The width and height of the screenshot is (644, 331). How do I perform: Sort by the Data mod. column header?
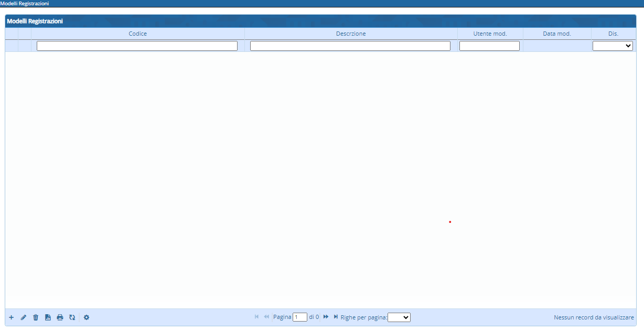click(556, 34)
